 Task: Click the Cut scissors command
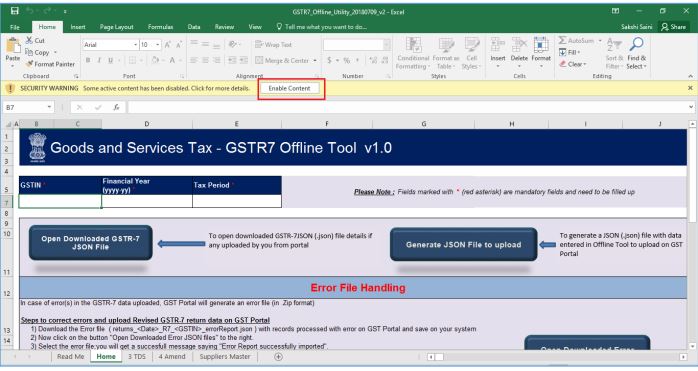click(35, 40)
